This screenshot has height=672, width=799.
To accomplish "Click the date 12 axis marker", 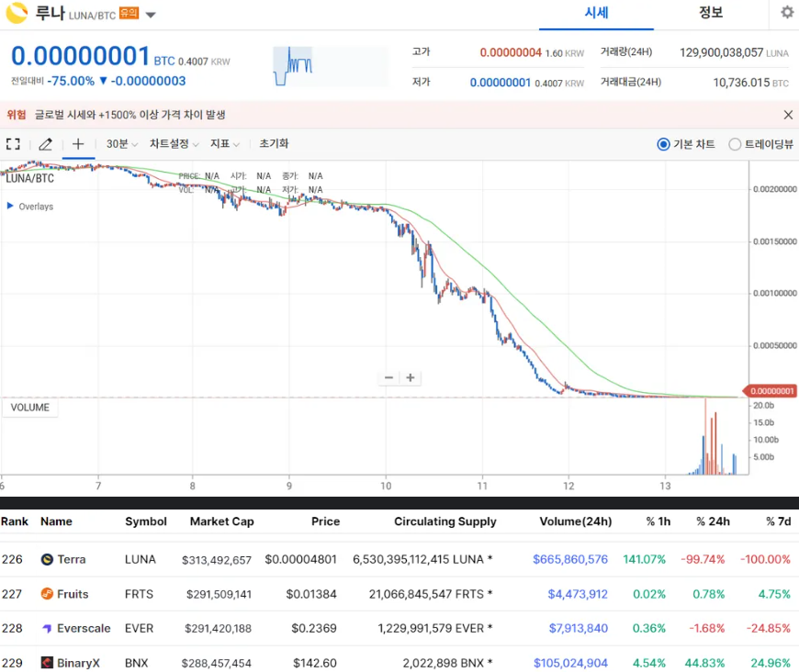I will [x=568, y=486].
